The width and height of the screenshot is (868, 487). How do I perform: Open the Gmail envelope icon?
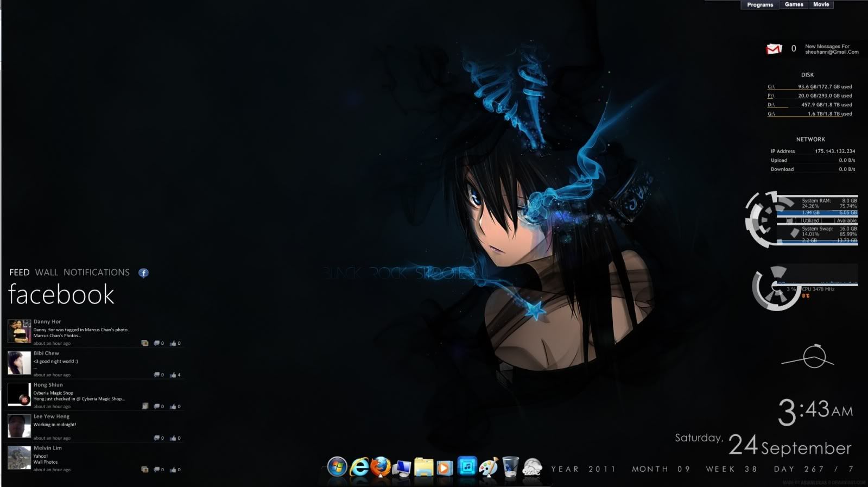point(774,49)
